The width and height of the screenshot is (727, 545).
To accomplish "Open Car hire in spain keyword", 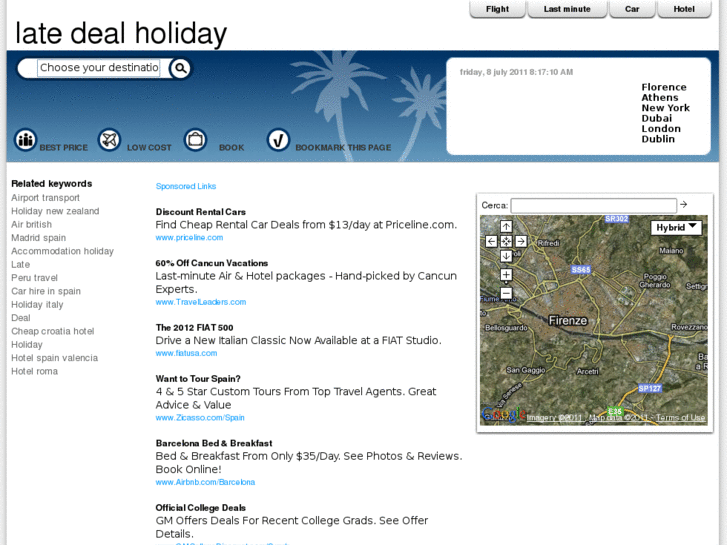I will pos(46,291).
